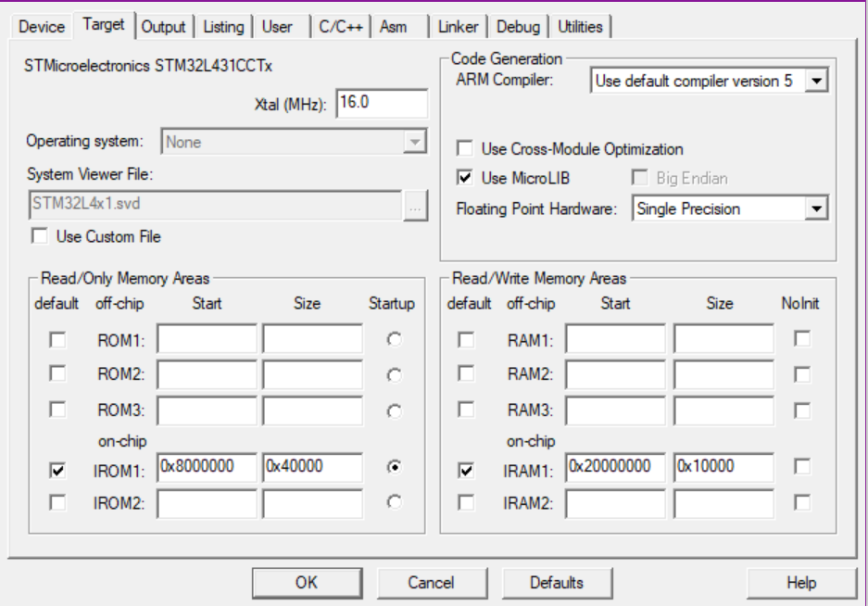Click the RAM2 Size field
The width and height of the screenshot is (868, 606).
pos(724,374)
